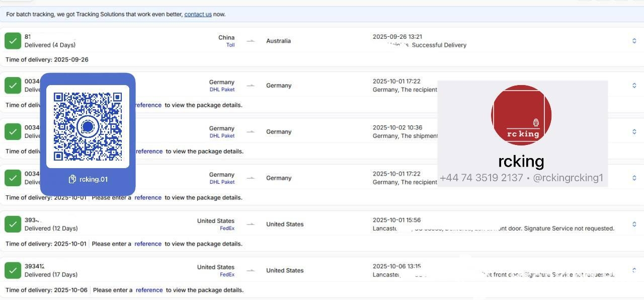Expand the China to Australia shipment details

click(634, 41)
